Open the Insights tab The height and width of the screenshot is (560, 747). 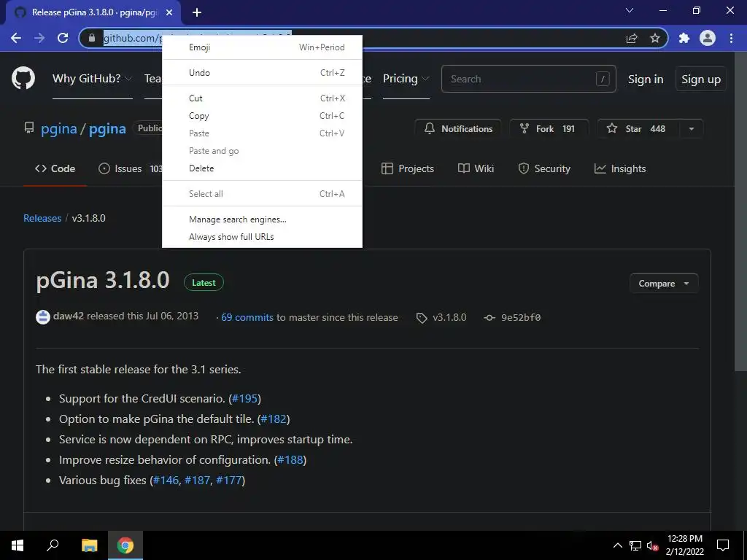click(x=620, y=168)
